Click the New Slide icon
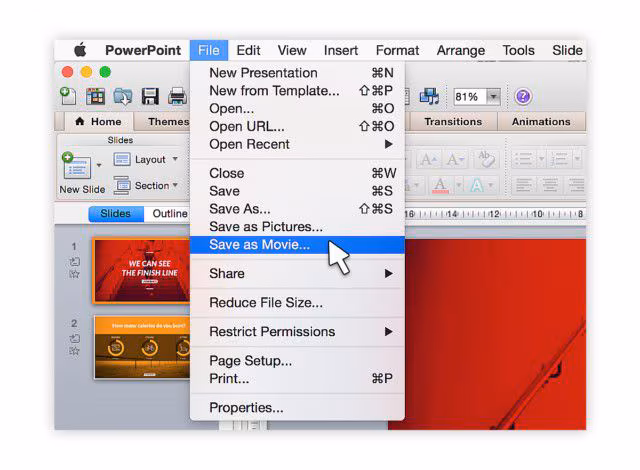Viewport: 640px width, 470px height. (x=77, y=166)
